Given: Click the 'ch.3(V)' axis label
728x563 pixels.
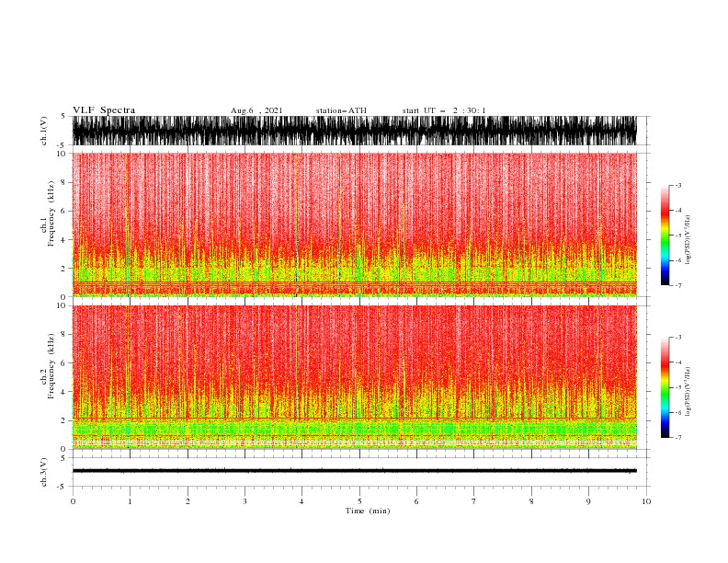Looking at the screenshot, I should click(x=44, y=472).
